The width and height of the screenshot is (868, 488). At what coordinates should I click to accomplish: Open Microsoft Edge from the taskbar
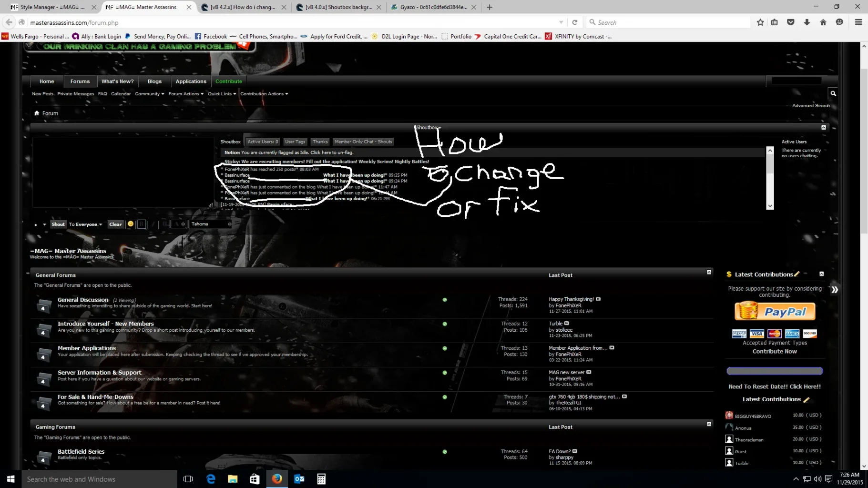tap(211, 479)
